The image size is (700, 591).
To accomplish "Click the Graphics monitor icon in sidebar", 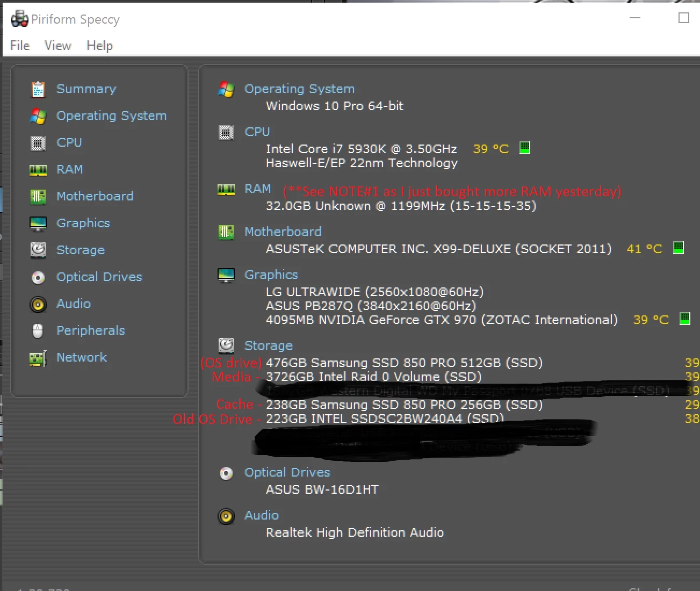I will (x=38, y=224).
